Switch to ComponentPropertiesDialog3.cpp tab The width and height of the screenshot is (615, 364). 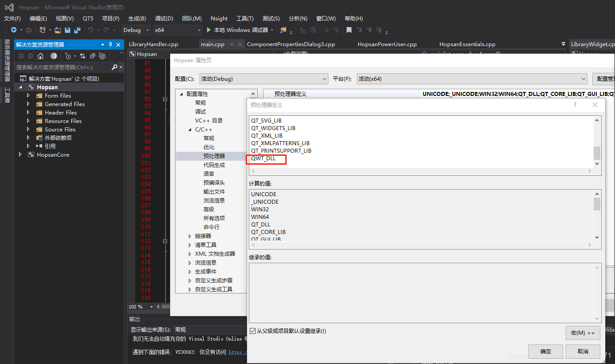point(291,44)
